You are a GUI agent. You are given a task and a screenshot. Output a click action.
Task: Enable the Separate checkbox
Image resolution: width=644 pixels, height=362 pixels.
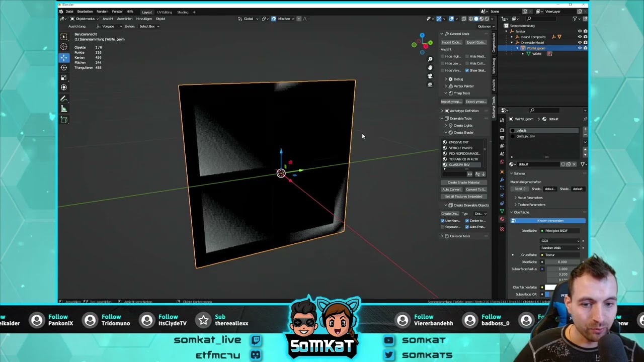point(443,227)
